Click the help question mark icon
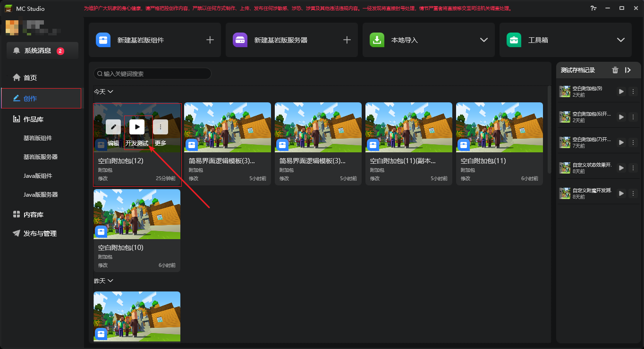Screen dimensions: 644x349 [x=593, y=8]
